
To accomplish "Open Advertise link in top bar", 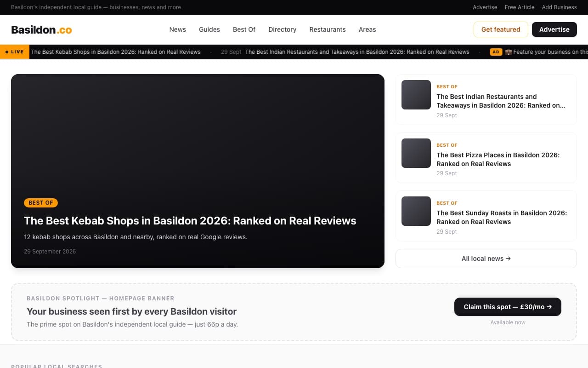I will [x=485, y=7].
